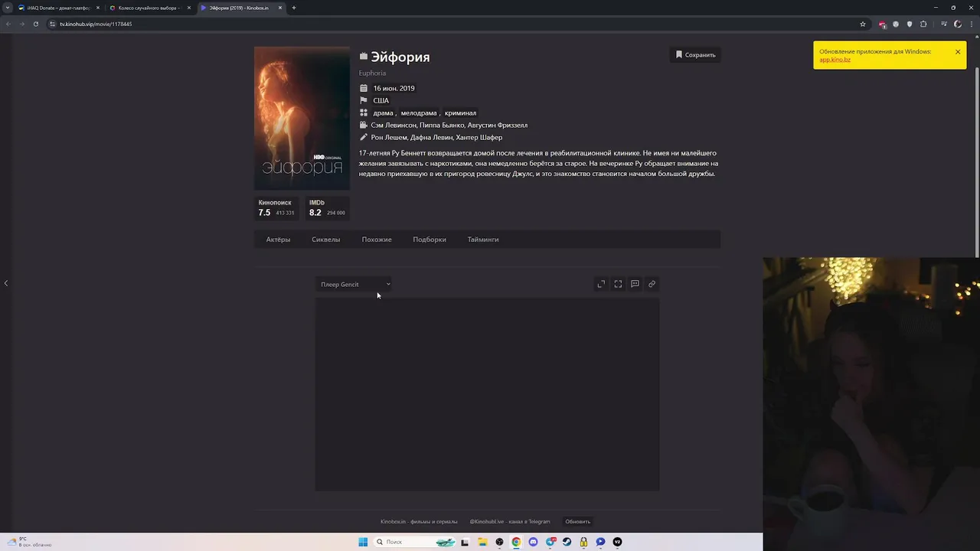Screen dimensions: 980x551
Task: Open Steam from the taskbar
Action: point(567,542)
